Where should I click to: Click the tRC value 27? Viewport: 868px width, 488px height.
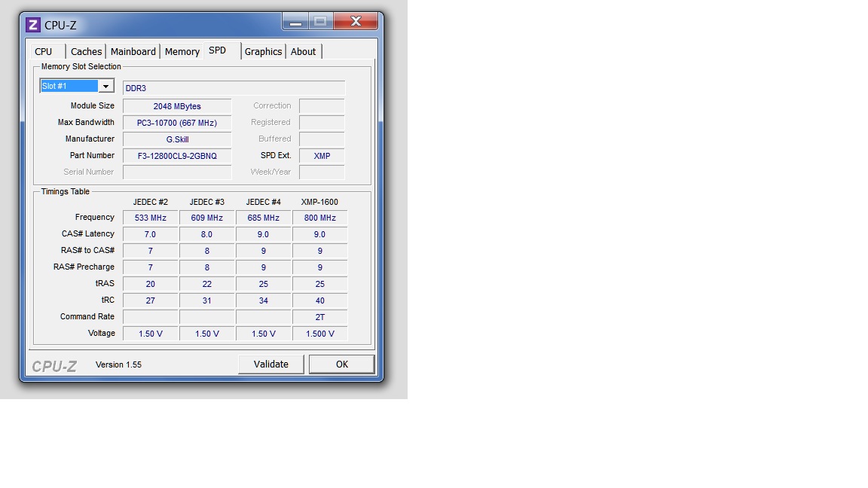pos(151,301)
